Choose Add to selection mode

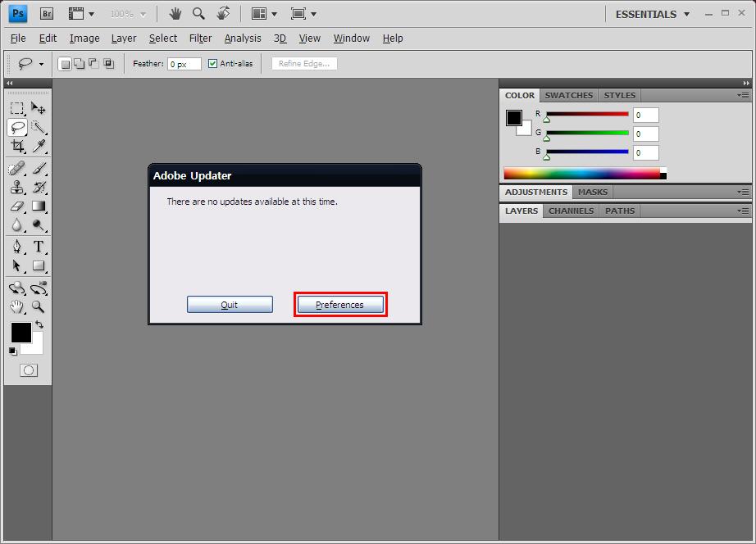79,64
